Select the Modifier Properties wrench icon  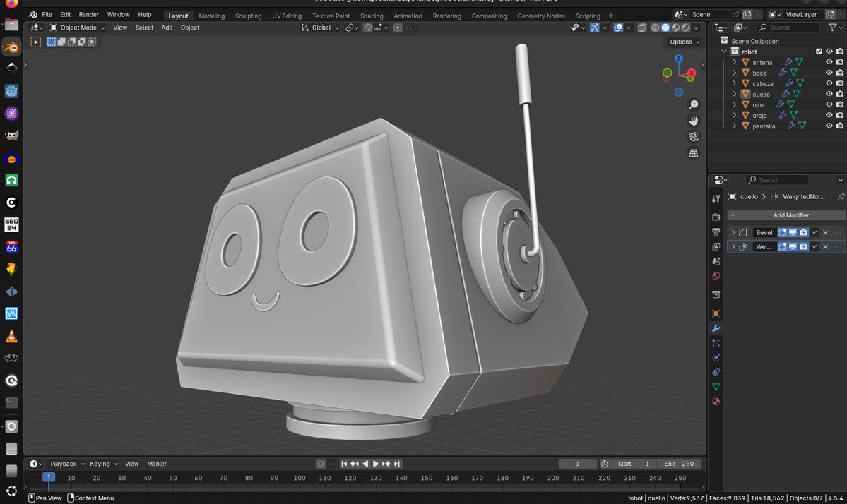[716, 328]
